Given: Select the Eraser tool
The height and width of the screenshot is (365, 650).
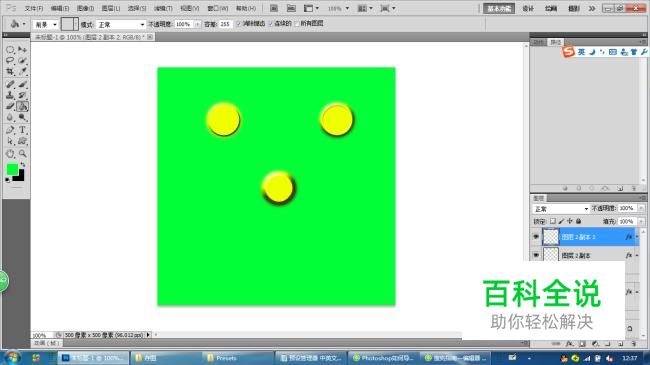Looking at the screenshot, I should click(10, 106).
